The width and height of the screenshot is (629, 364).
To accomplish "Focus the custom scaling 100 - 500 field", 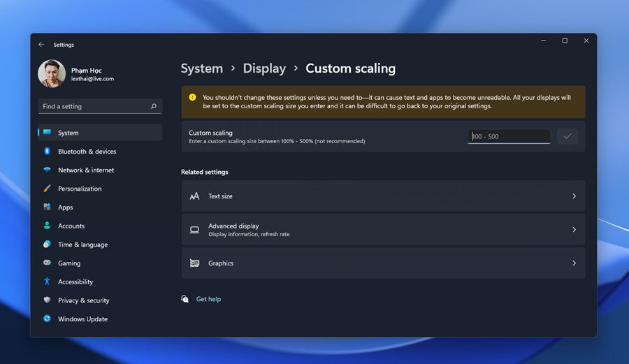I will click(x=509, y=136).
